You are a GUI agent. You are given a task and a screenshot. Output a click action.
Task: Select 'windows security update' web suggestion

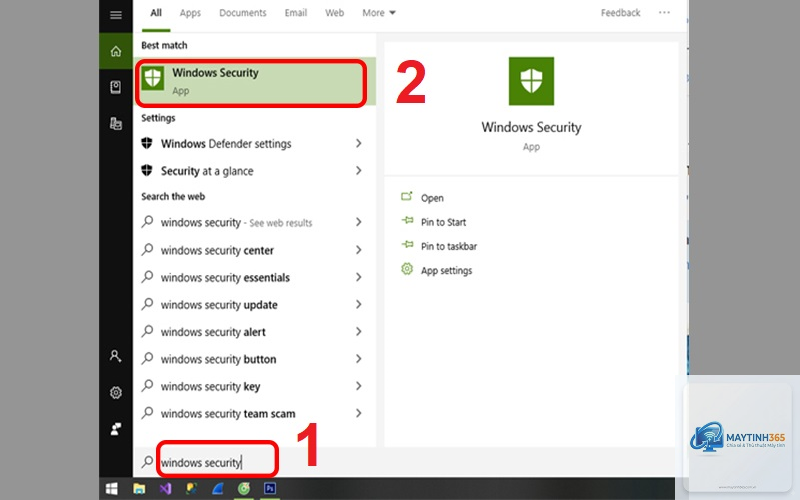pos(255,305)
